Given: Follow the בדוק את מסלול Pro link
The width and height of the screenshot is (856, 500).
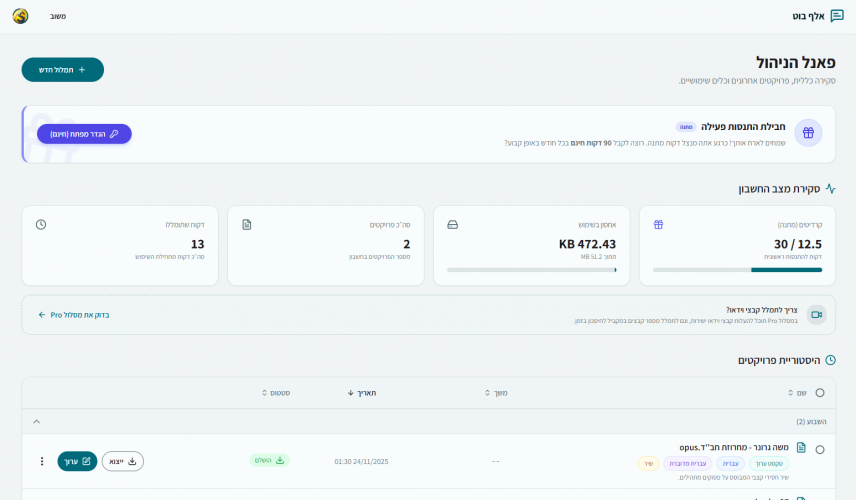Looking at the screenshot, I should (x=74, y=315).
